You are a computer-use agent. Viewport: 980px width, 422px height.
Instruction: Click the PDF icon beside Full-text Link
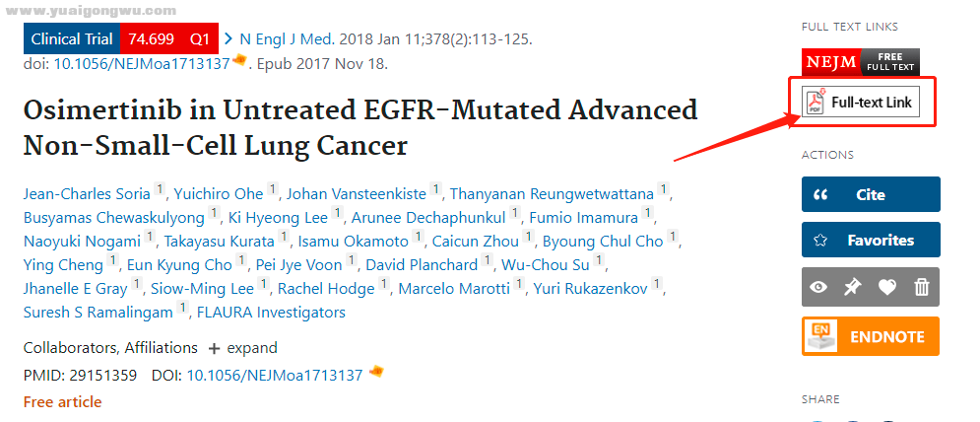coord(816,102)
